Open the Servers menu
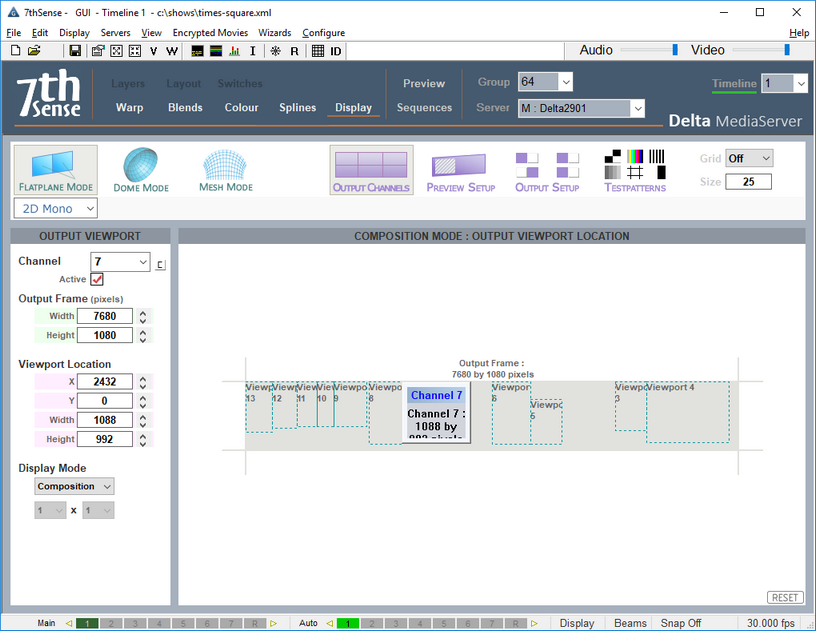The width and height of the screenshot is (816, 631). pos(116,33)
